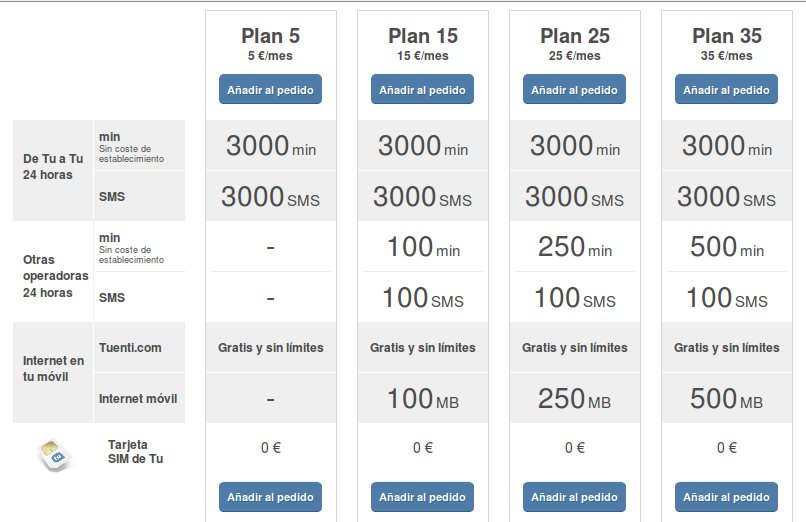806x522 pixels.
Task: Click the 500 MB value in Plan 35
Action: [727, 399]
